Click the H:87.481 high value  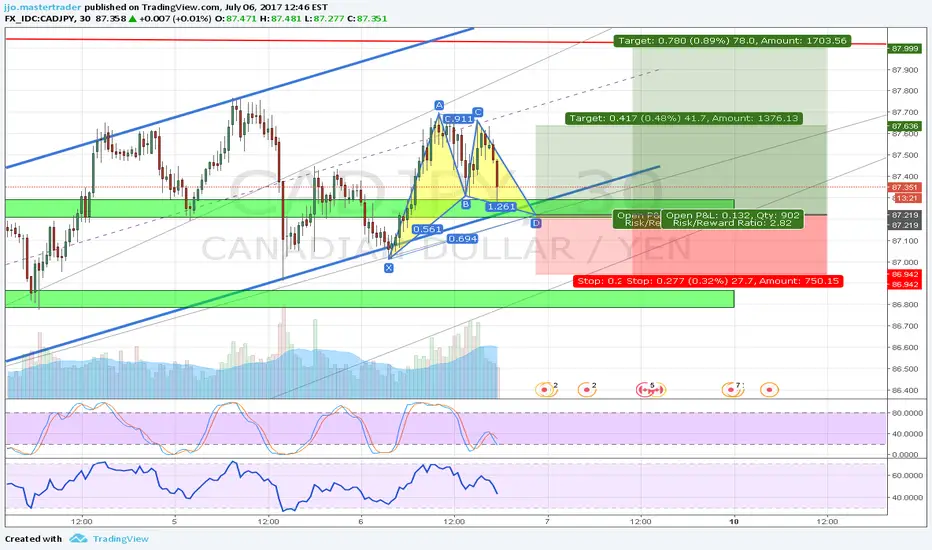(281, 18)
